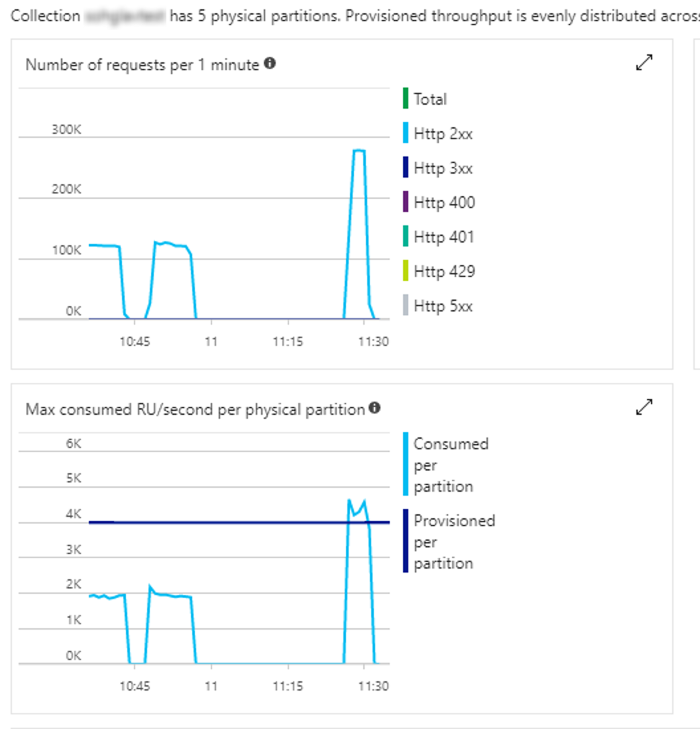
Task: Select the Http 5xx legend entry
Action: point(437,306)
